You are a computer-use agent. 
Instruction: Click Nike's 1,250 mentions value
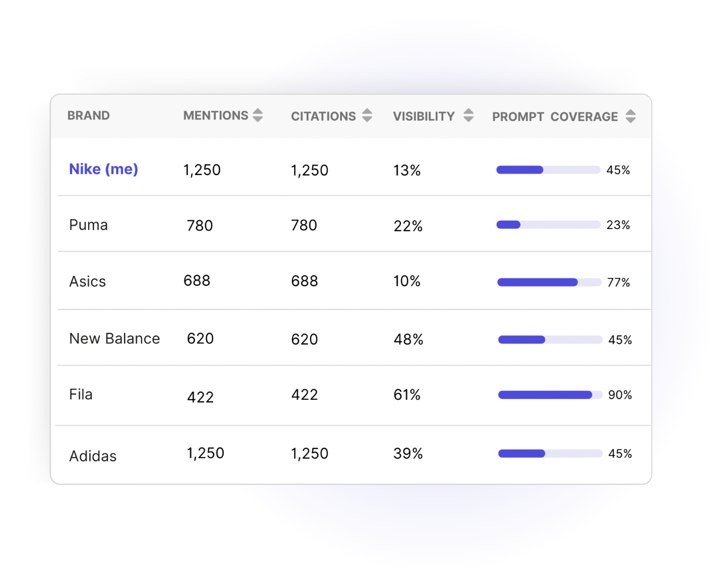[x=202, y=170]
